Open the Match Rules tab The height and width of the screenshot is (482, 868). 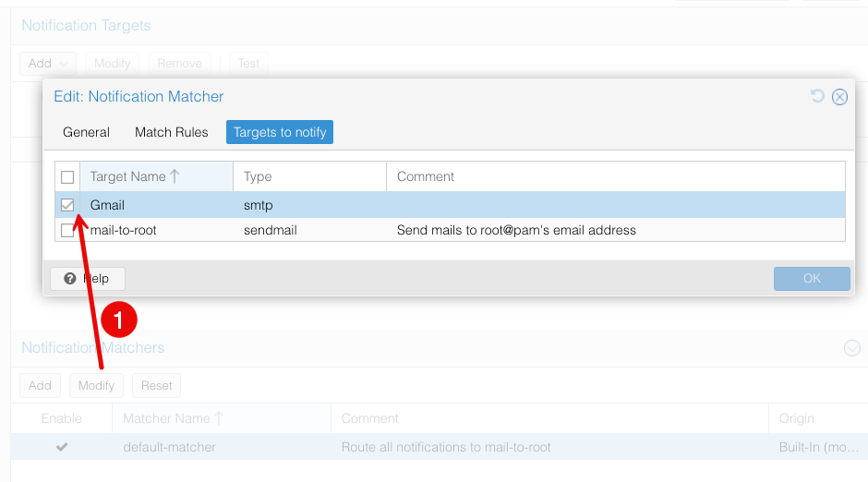172,132
